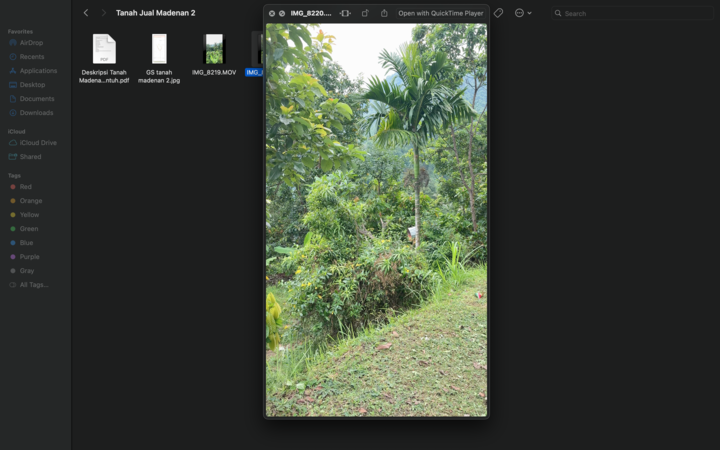Select Deskripsi Tanah Madena...ntuh.pdf file

click(104, 58)
